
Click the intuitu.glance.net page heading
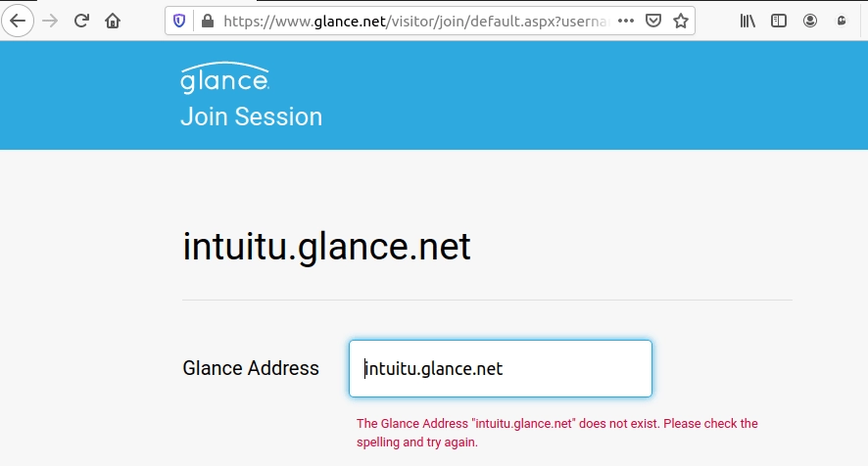click(x=326, y=248)
